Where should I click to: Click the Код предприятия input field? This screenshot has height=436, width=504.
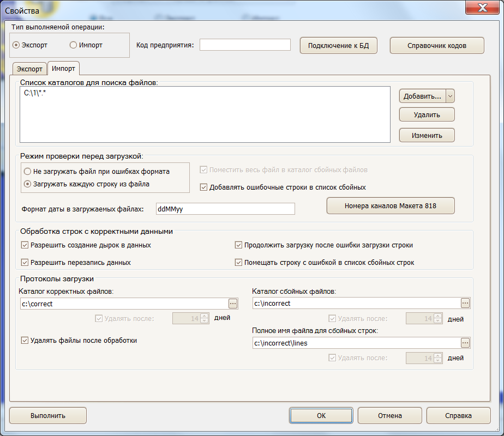[x=245, y=44]
